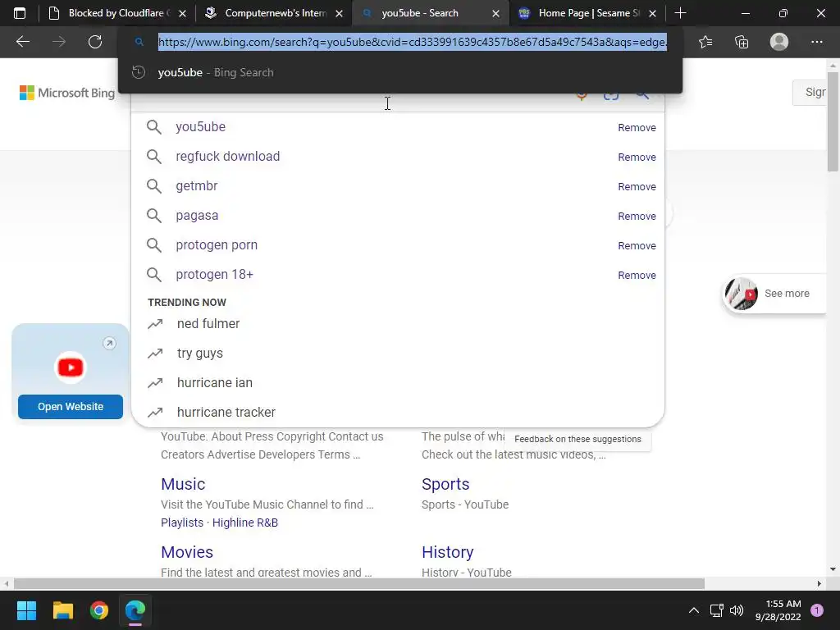Open the notification badge in the tray

pyautogui.click(x=817, y=610)
